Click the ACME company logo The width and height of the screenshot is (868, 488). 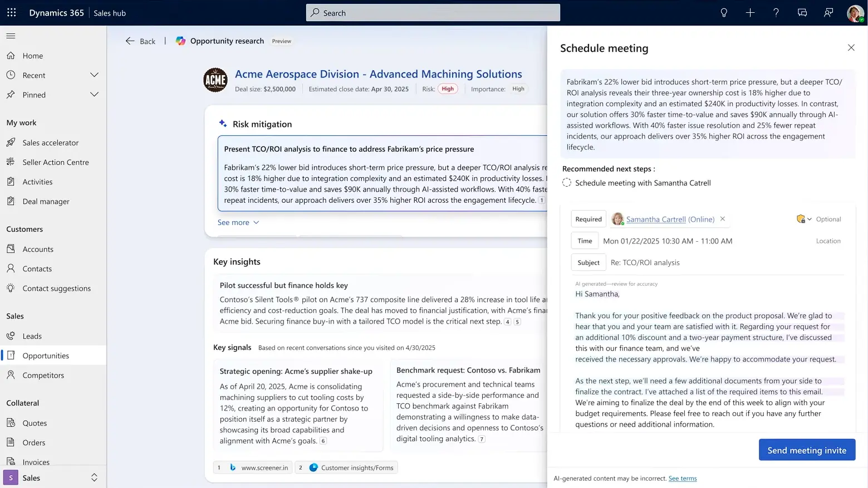coord(215,80)
